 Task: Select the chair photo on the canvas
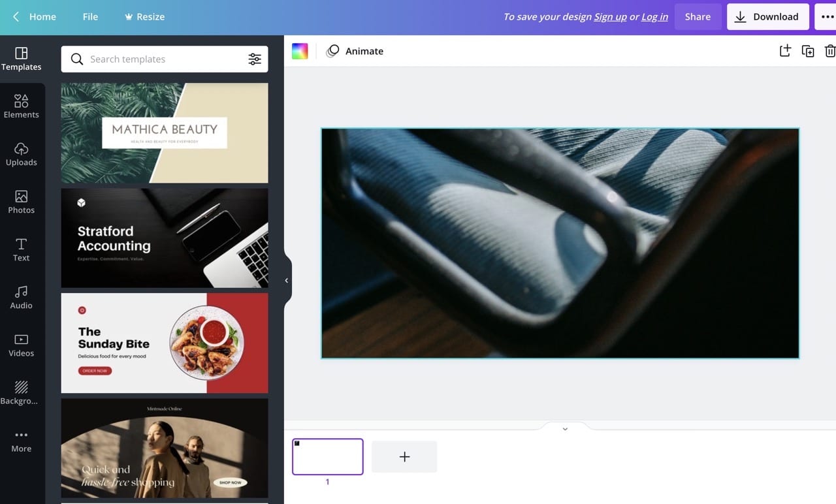[x=560, y=243]
